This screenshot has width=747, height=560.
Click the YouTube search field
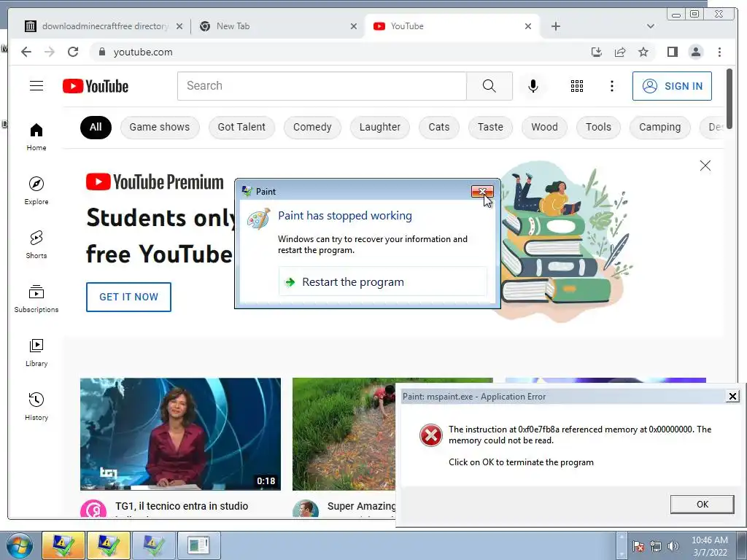pos(322,86)
